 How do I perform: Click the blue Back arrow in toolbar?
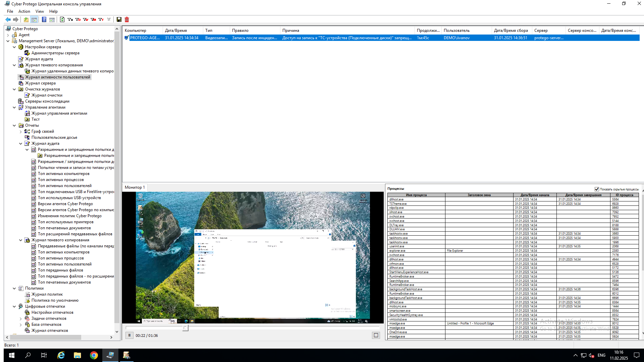point(8,19)
